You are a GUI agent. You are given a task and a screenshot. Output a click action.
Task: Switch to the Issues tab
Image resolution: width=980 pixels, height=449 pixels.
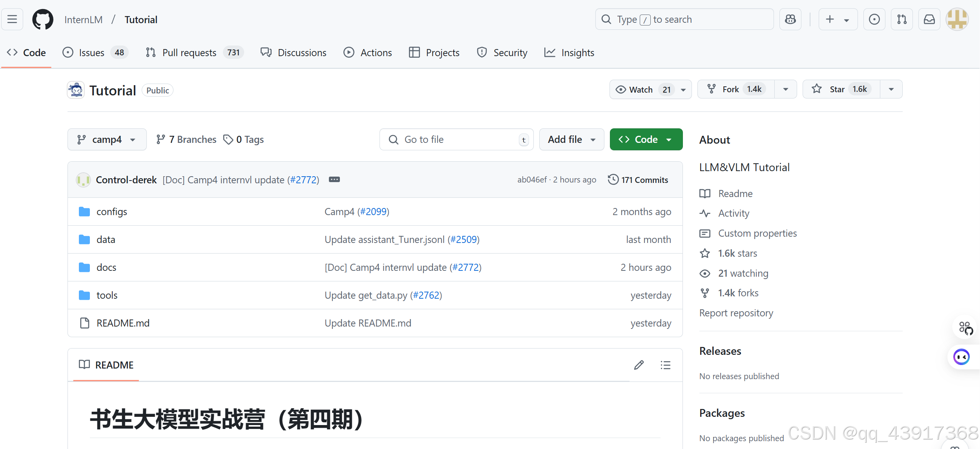point(91,52)
